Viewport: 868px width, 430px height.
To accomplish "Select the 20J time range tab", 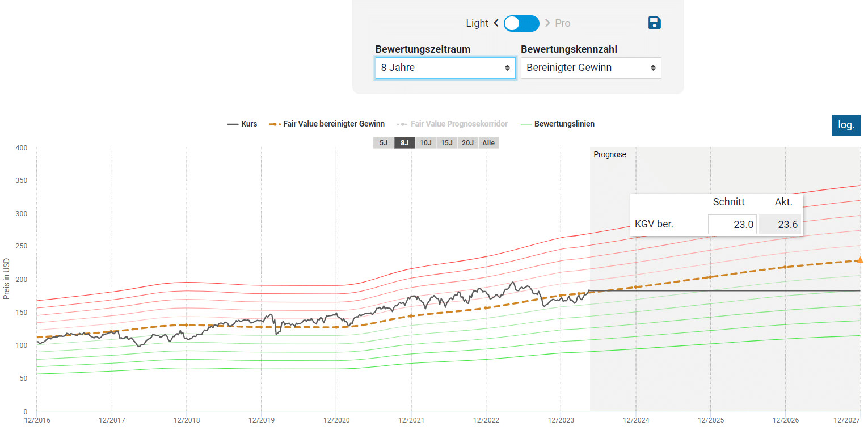I will click(x=467, y=143).
